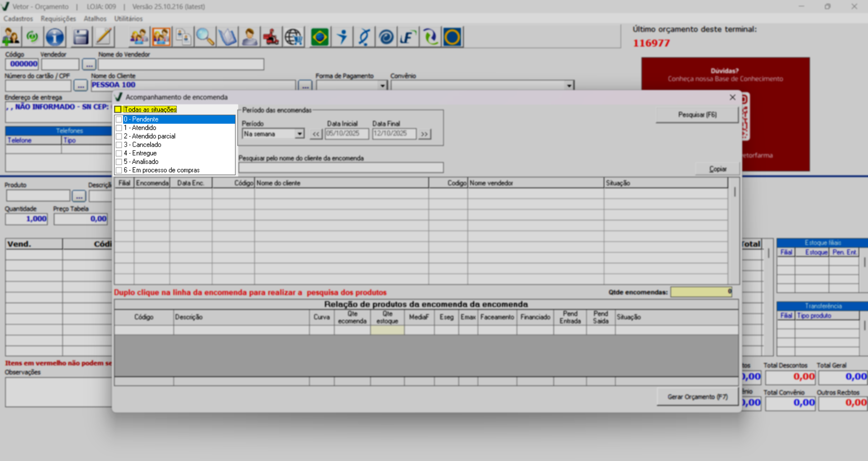This screenshot has width=868, height=461.
Task: Enable the '3 - Cancelado' checkbox
Action: click(x=119, y=145)
